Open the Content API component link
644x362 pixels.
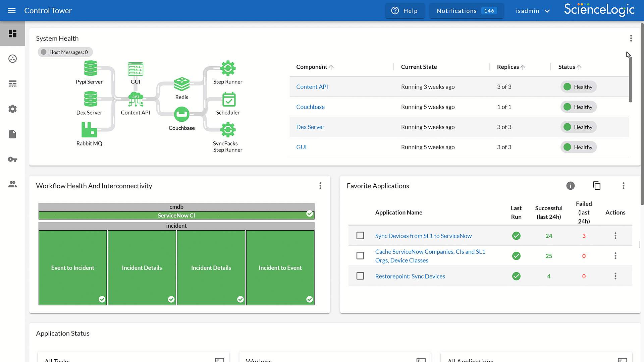click(x=312, y=87)
